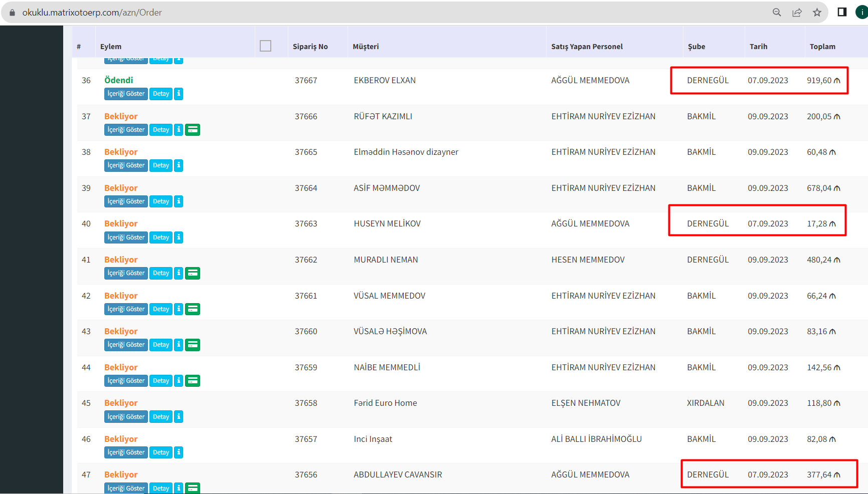Sort by the Tarih column header
The image size is (868, 494).
tap(758, 47)
